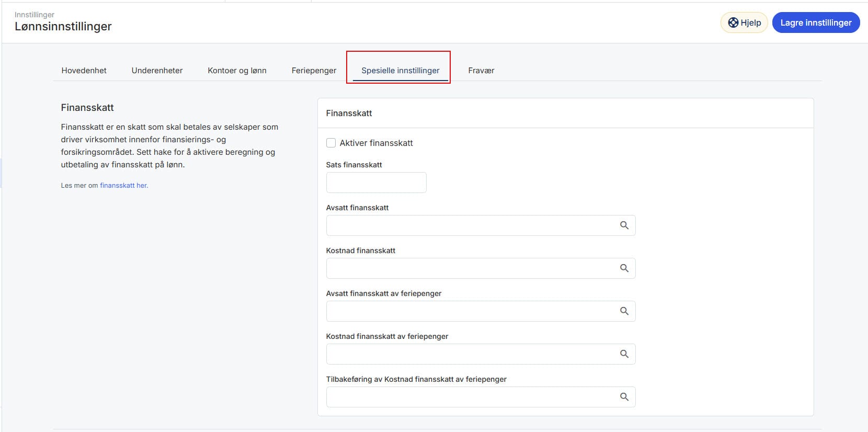Focus the Avsatt finansskatt account field
The width and height of the screenshot is (868, 432).
click(471, 225)
